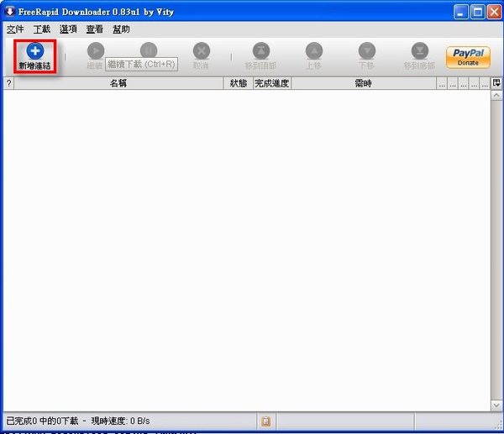Viewport: 504px width, 434px height.
Task: Open the 文件 menu
Action: click(x=15, y=29)
